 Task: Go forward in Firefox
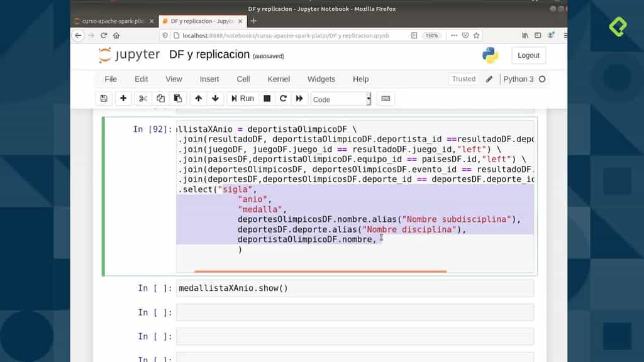coord(91,36)
